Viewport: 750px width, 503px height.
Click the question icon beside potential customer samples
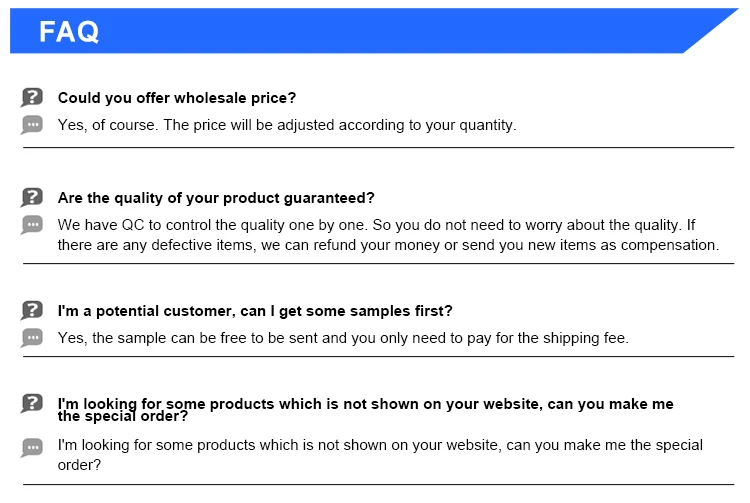(x=32, y=310)
